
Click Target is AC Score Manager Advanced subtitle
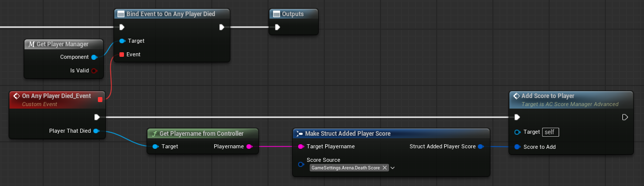tap(570, 104)
